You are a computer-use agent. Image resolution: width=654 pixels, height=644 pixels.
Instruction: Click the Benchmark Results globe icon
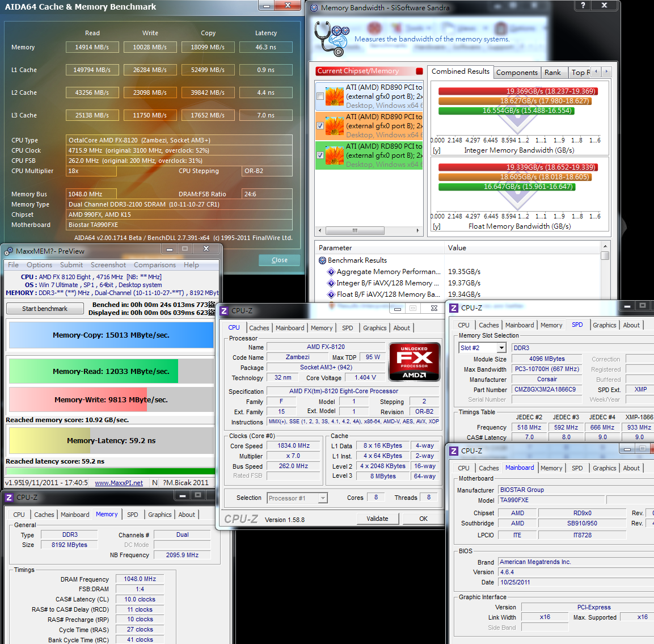point(322,260)
